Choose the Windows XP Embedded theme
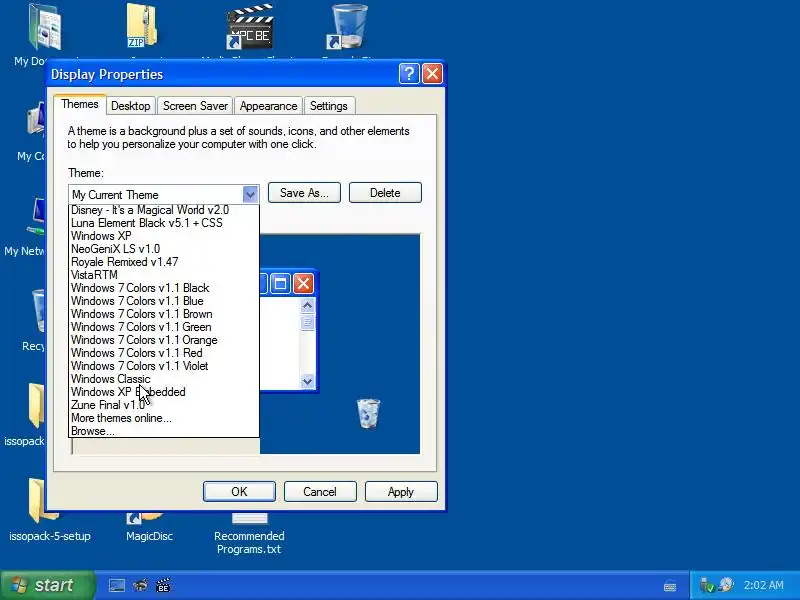The width and height of the screenshot is (800, 600). pos(163,392)
